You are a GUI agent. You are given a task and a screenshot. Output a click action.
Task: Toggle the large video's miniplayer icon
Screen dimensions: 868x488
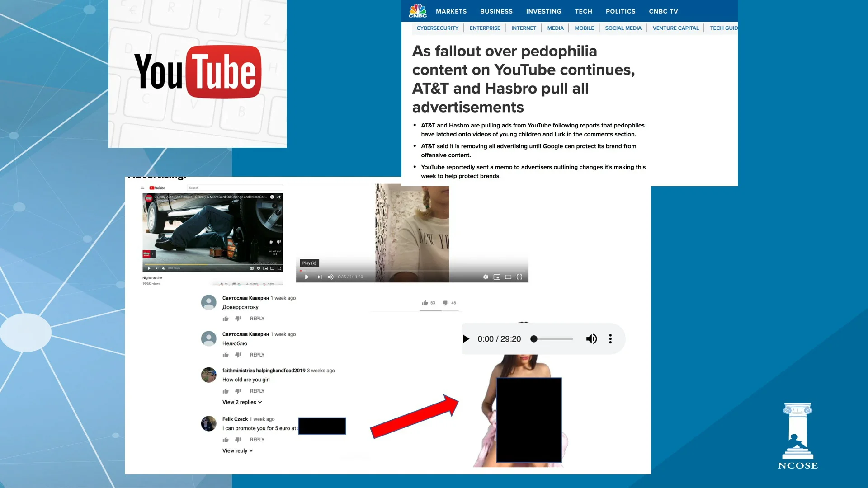(497, 277)
